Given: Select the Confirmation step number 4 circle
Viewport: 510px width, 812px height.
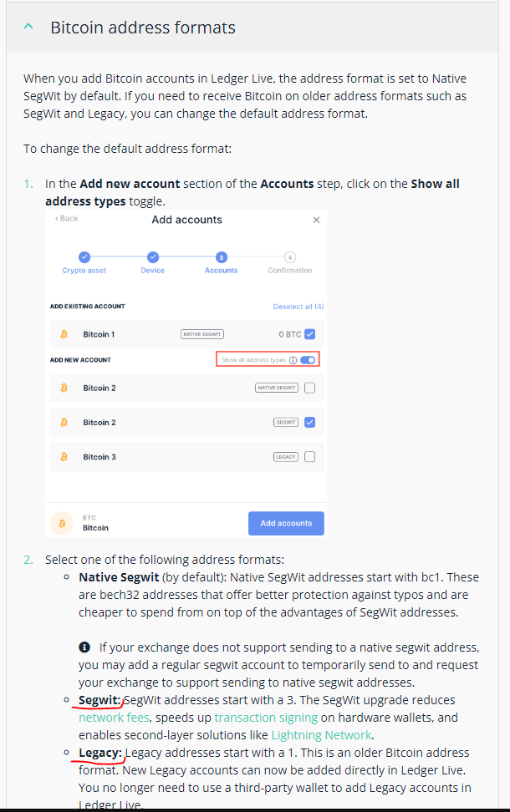Looking at the screenshot, I should pos(290,256).
